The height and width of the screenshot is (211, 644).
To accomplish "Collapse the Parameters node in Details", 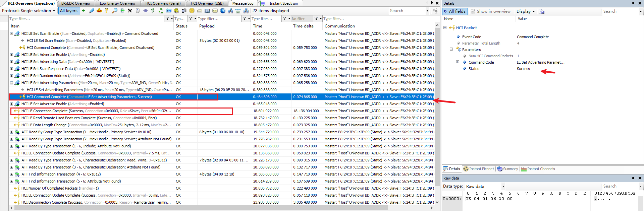I will (x=451, y=49).
